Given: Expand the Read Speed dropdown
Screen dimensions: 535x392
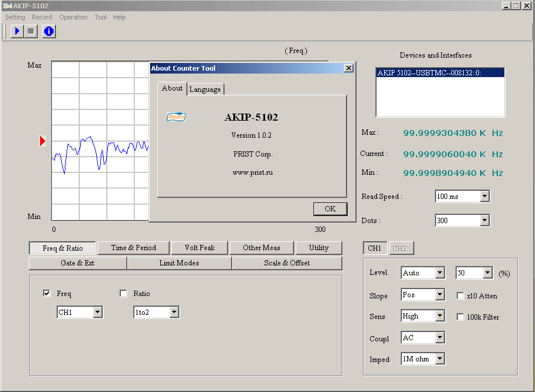Looking at the screenshot, I should pos(484,197).
